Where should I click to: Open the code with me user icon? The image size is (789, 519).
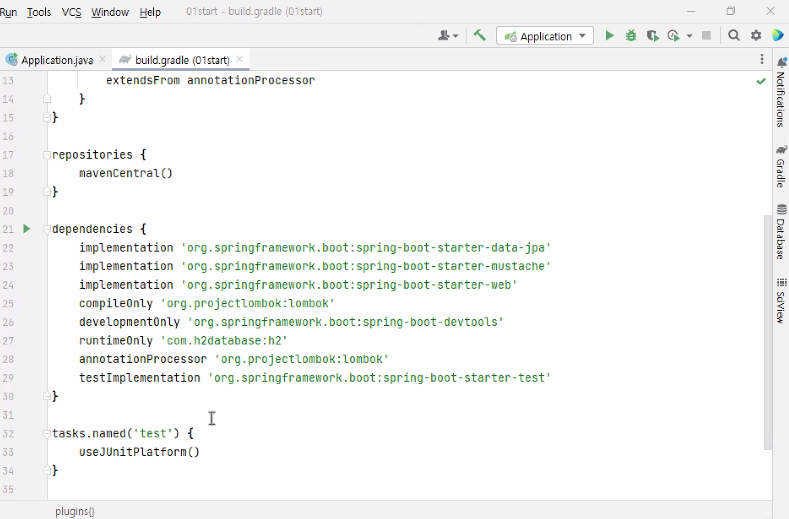coord(448,35)
